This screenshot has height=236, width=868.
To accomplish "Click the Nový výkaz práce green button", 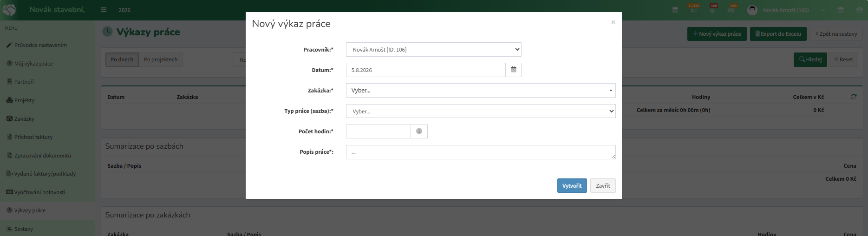I will 717,34.
